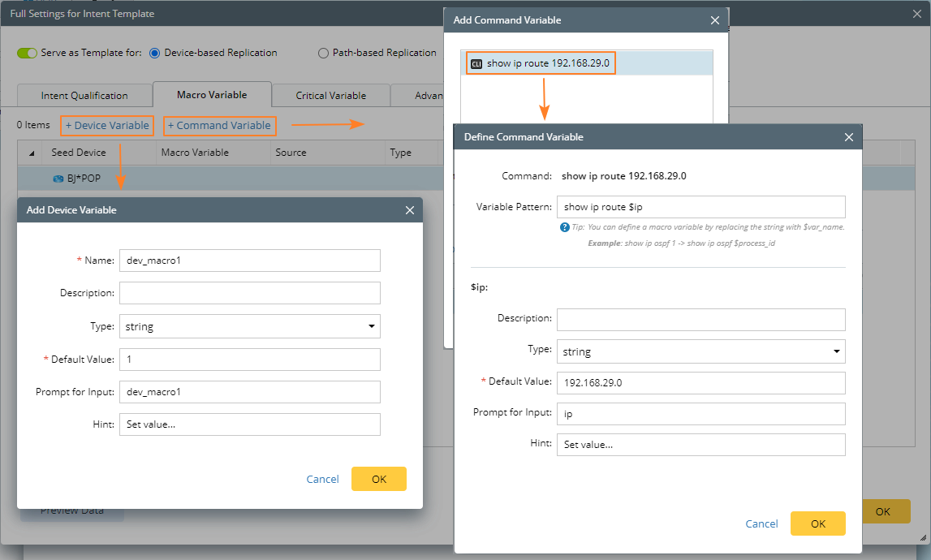The image size is (931, 560).
Task: Open Type dropdown in Add Device Variable
Action: click(249, 326)
